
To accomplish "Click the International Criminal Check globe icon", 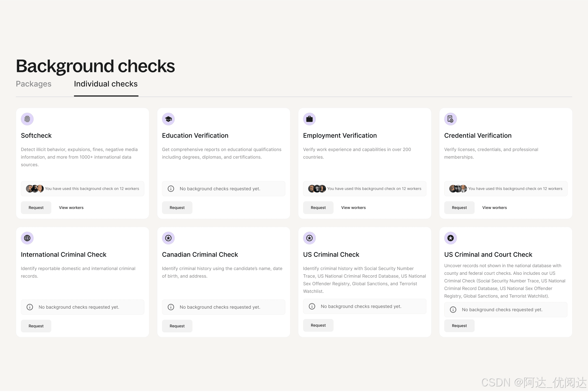I will coord(27,238).
